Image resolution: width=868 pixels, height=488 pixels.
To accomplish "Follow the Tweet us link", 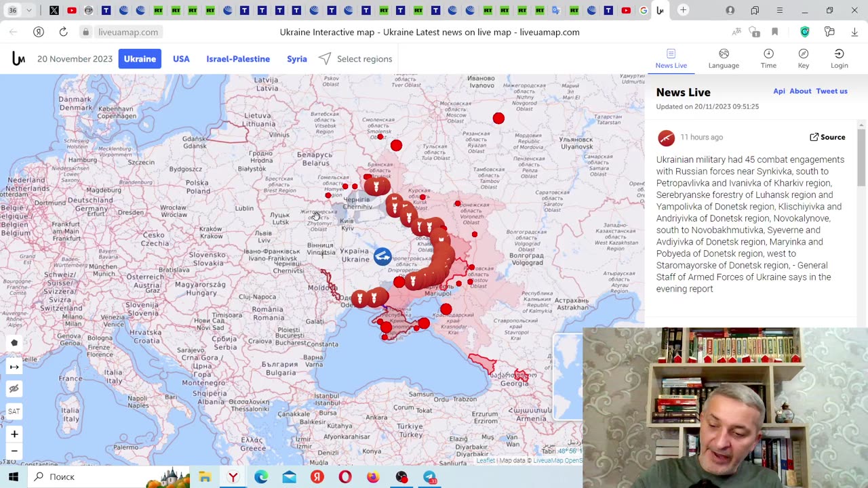I will (x=832, y=91).
